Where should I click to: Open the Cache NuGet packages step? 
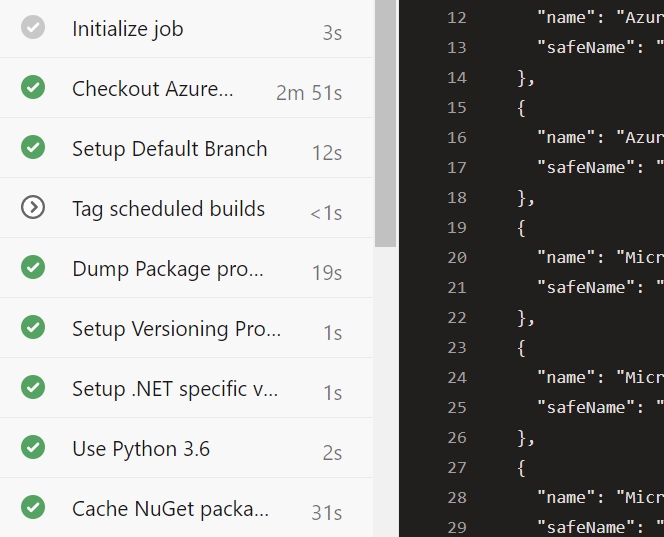170,509
